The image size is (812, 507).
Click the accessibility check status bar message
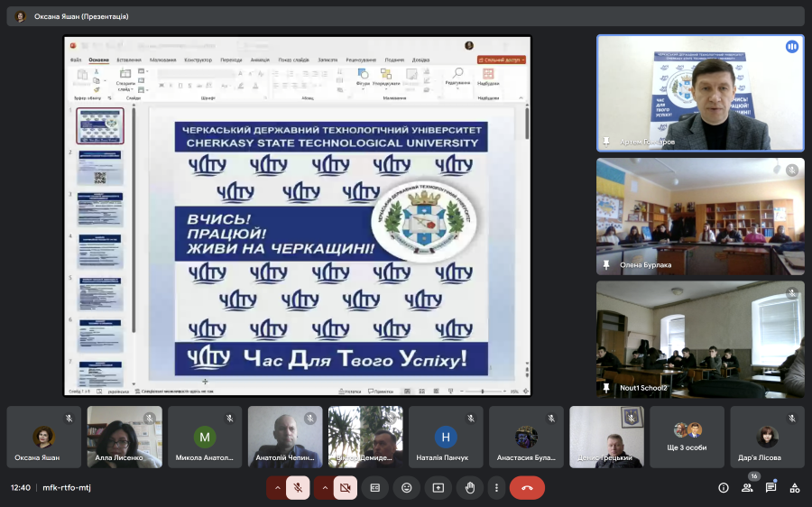pos(174,392)
